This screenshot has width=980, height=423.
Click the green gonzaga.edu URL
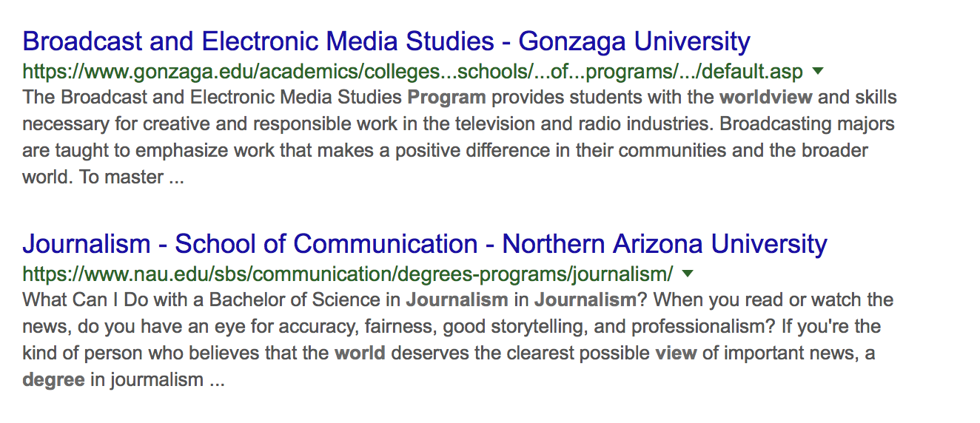[x=412, y=72]
